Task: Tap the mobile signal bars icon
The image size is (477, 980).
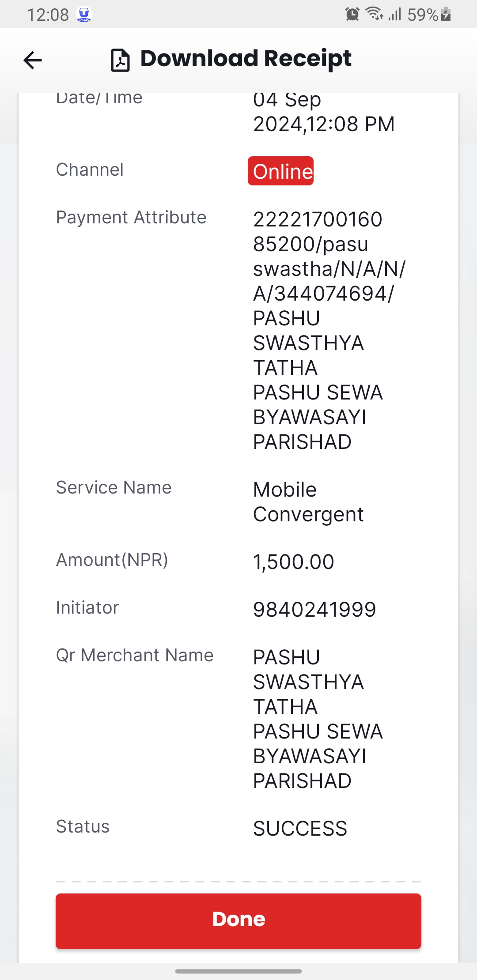Action: coord(395,14)
